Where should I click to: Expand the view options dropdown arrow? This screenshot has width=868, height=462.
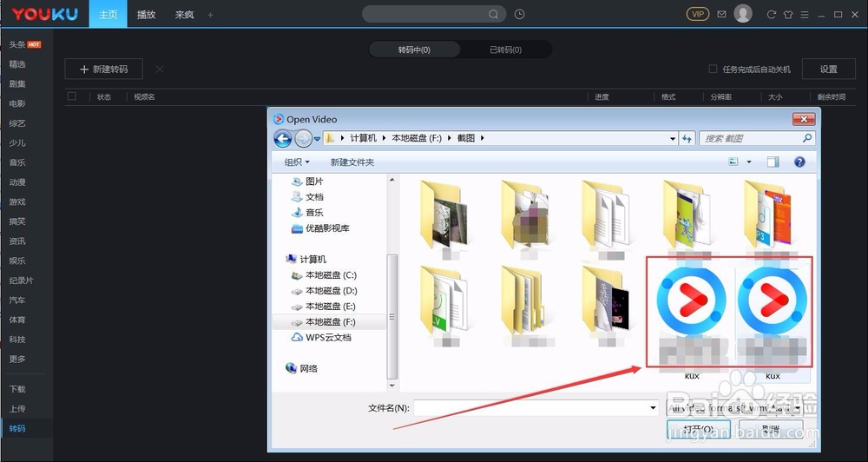tap(749, 162)
